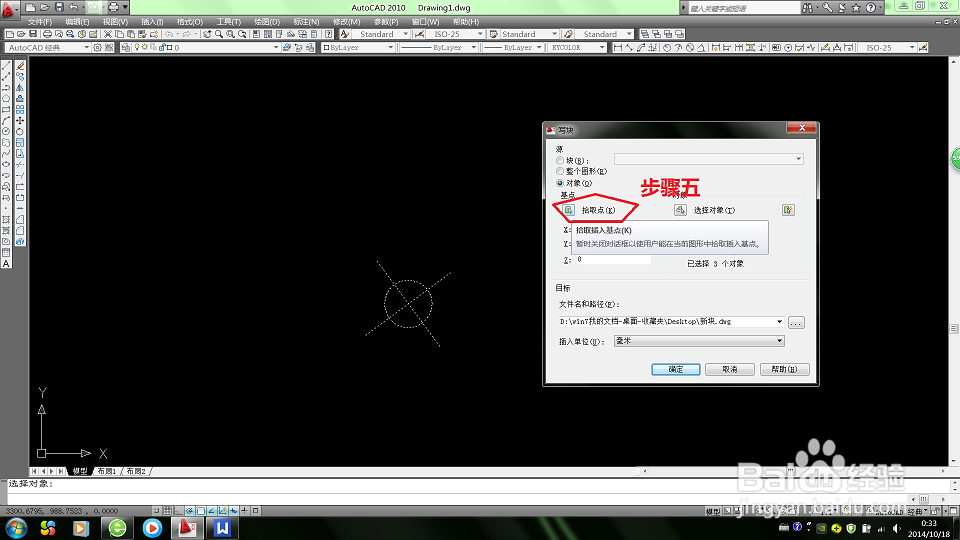
Task: Click the Undo arrow in quick access toolbar
Action: coord(73,7)
